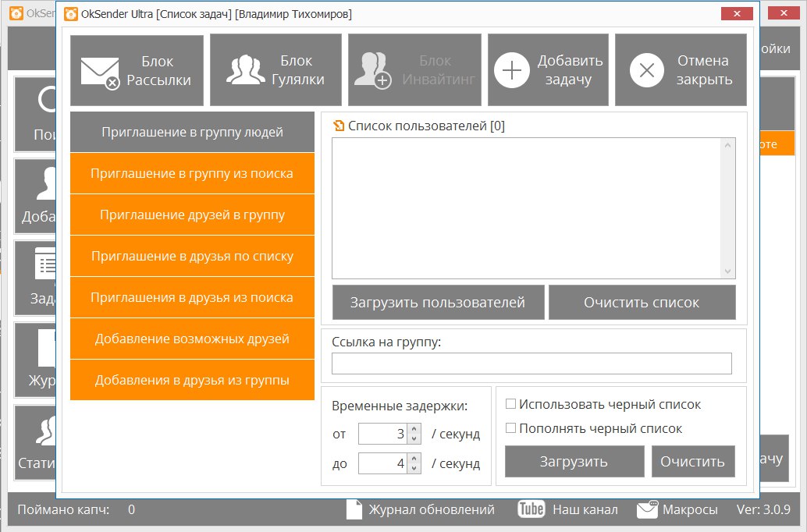Increase the 'от' delay value
The image size is (807, 532).
414,429
